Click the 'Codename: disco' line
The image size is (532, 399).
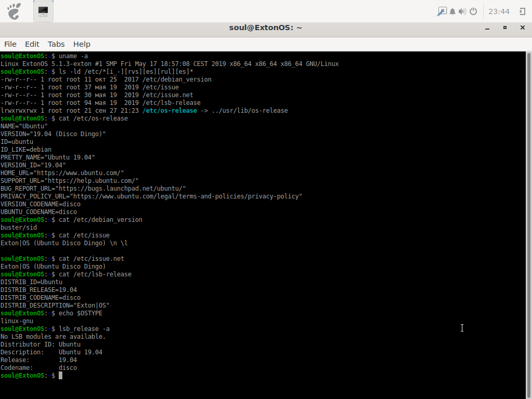click(x=38, y=368)
